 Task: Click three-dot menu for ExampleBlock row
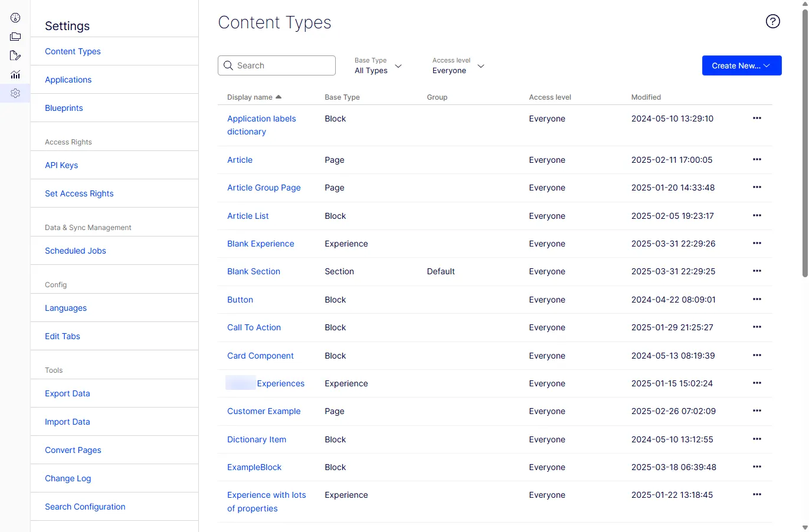(x=757, y=467)
